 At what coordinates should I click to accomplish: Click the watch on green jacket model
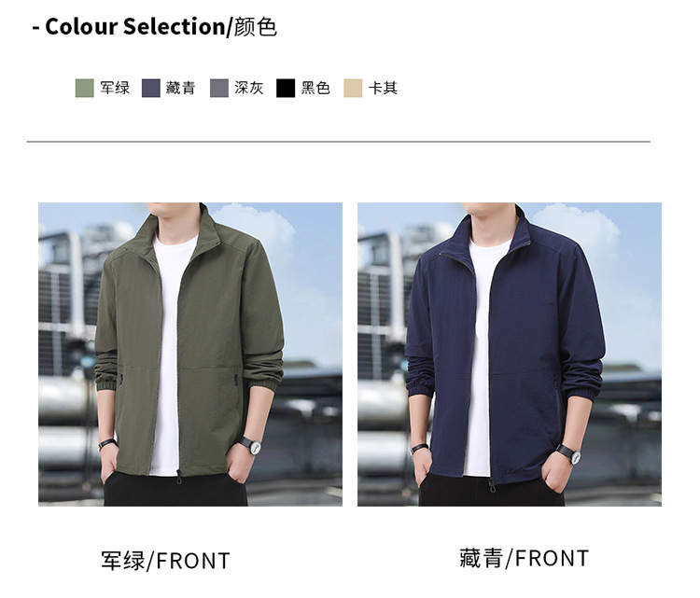point(254,446)
